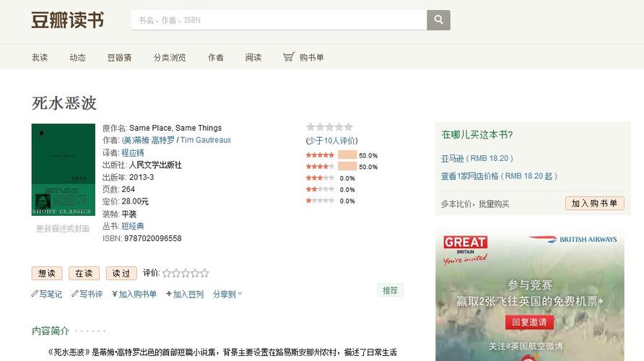Open translator link 程应铸

point(133,153)
